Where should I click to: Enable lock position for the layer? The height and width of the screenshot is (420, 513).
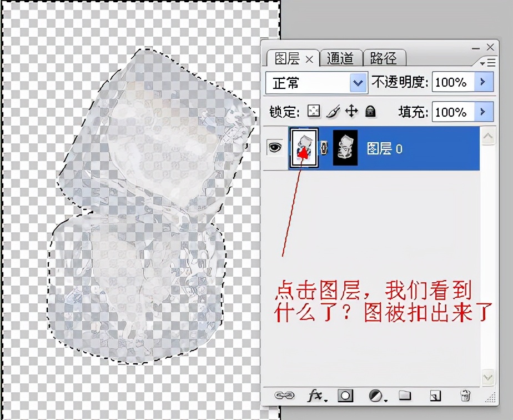352,111
